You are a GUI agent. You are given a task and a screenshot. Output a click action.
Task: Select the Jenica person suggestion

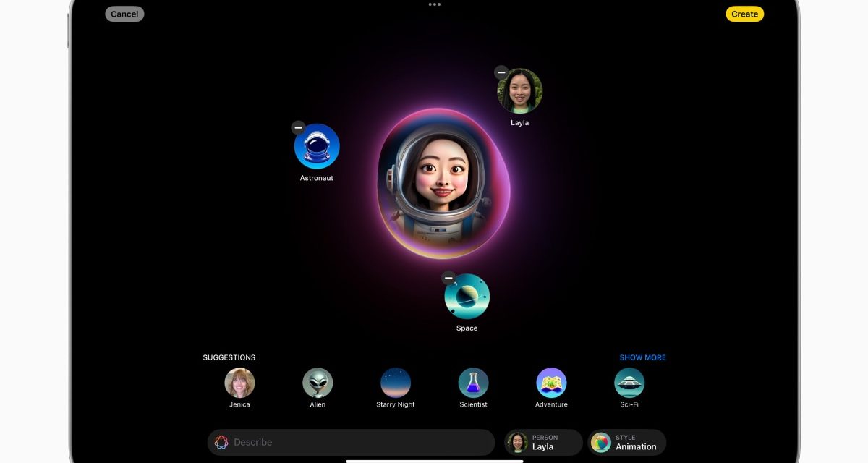pos(239,383)
